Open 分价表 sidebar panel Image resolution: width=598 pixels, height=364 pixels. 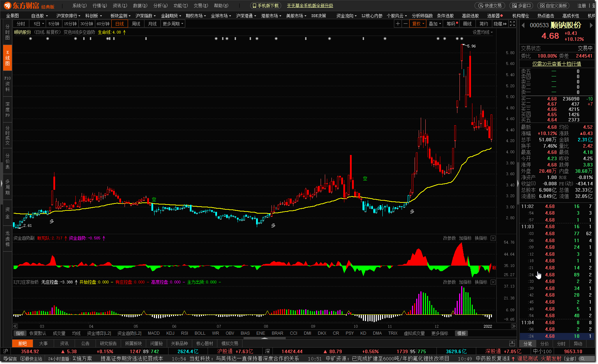(x=7, y=161)
